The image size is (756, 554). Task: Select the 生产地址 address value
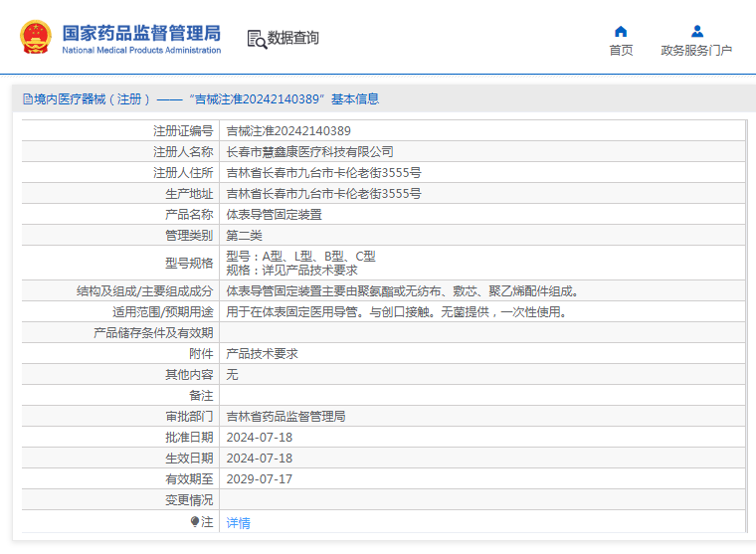(324, 193)
